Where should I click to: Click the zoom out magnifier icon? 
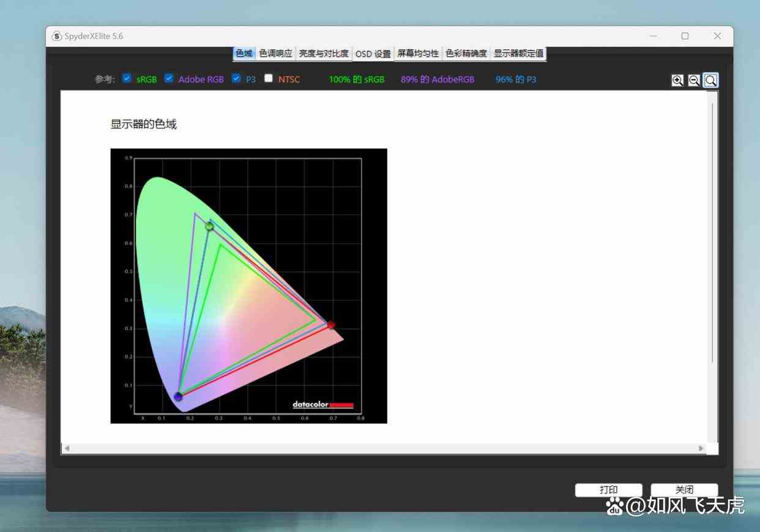(x=694, y=80)
